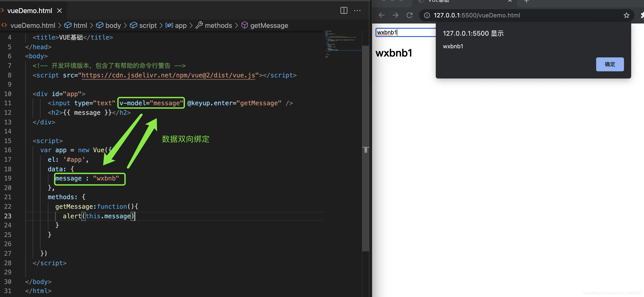The height and width of the screenshot is (297, 644).
Task: Click the getMessage:function(){ line
Action: tap(97, 206)
